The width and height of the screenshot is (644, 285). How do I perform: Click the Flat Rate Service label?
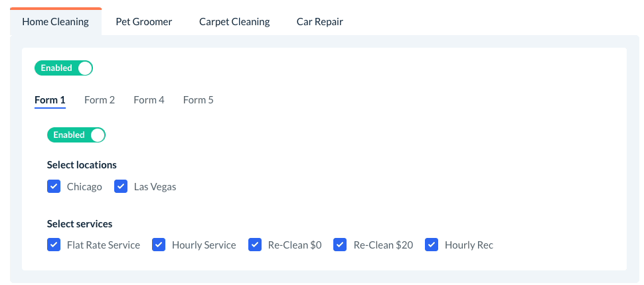coord(104,245)
